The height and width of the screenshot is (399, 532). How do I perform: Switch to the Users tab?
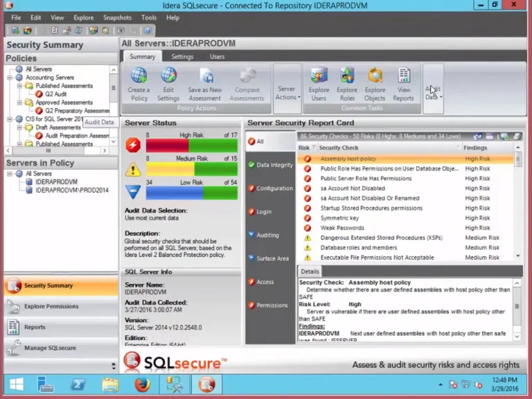tap(217, 57)
